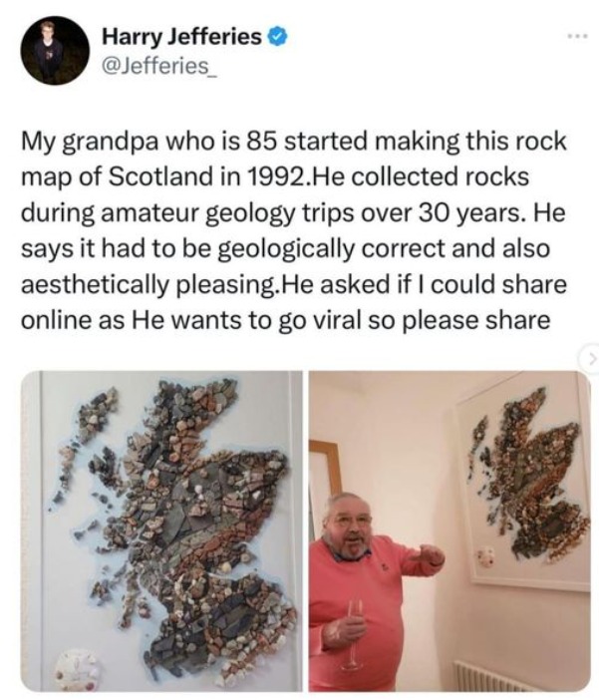The image size is (599, 700).
Task: Open the three-dot more options menu
Action: coord(579,35)
